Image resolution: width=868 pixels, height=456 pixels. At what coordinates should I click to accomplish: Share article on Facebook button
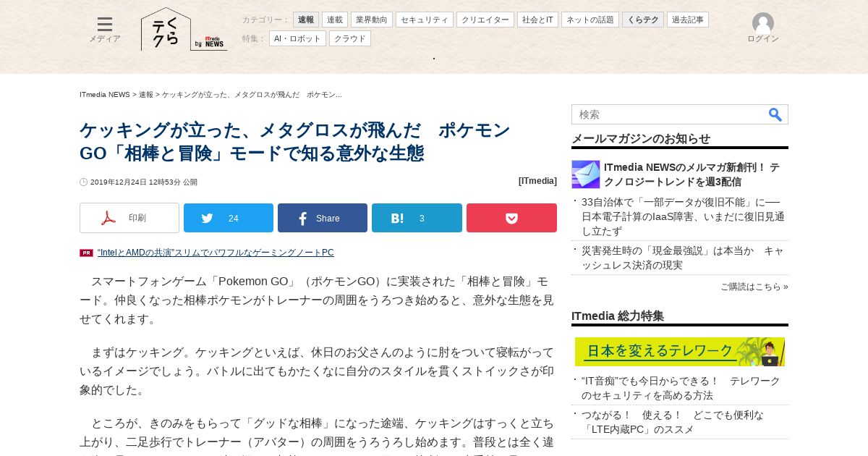coord(323,218)
